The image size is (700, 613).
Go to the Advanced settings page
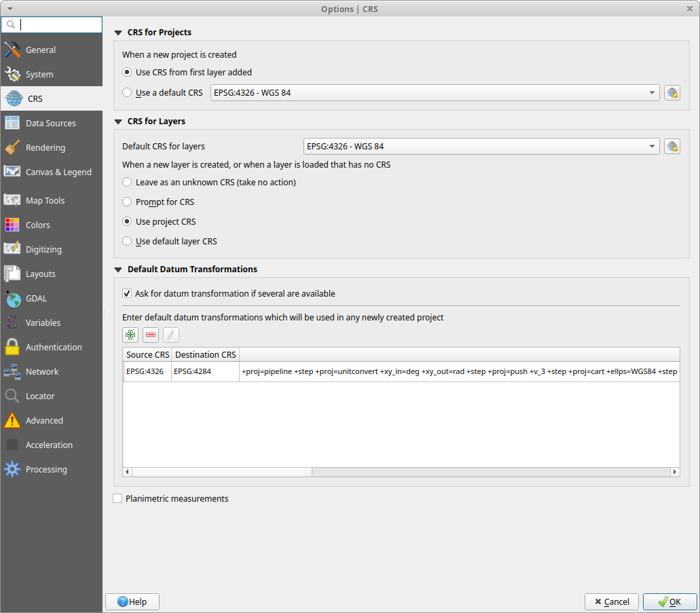click(43, 420)
